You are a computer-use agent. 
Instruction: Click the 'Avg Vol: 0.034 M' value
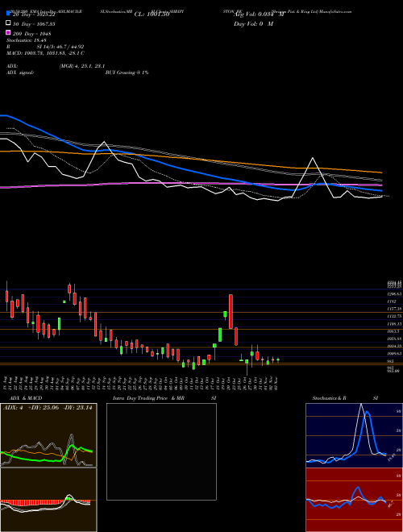pos(259,15)
